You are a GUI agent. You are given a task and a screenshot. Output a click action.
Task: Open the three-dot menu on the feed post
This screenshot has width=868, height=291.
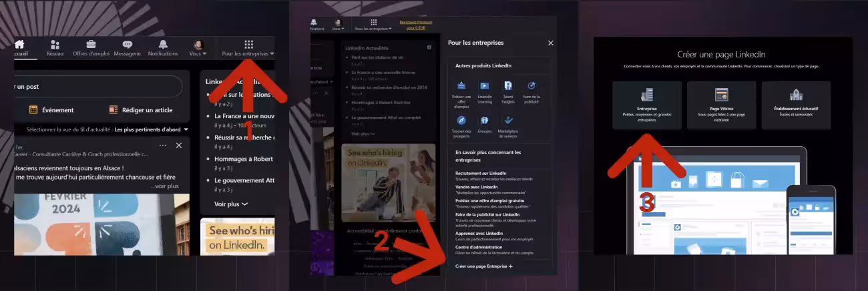(163, 145)
